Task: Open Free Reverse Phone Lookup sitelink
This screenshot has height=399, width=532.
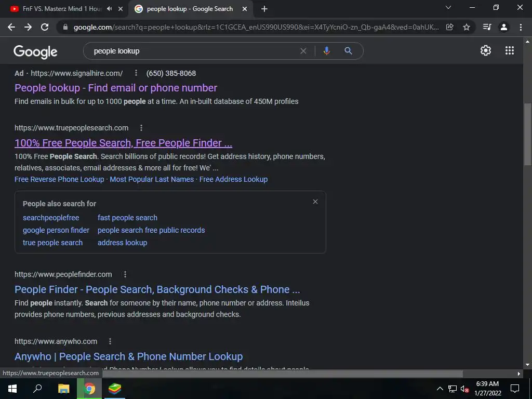Action: pos(59,179)
